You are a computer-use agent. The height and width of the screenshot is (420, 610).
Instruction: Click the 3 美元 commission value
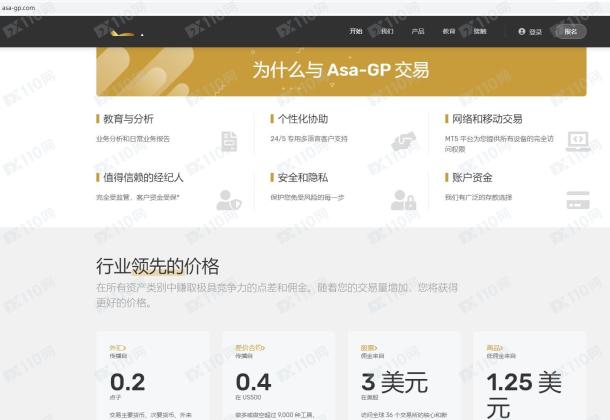[x=394, y=382]
